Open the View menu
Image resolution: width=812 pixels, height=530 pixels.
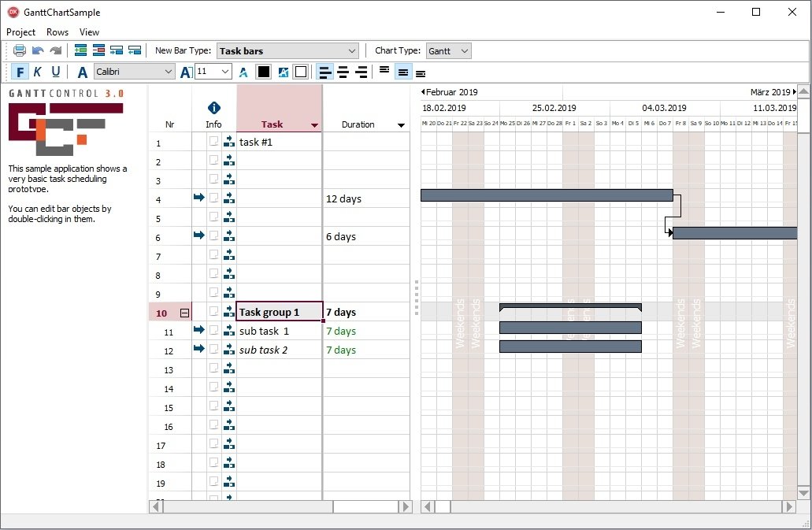89,32
